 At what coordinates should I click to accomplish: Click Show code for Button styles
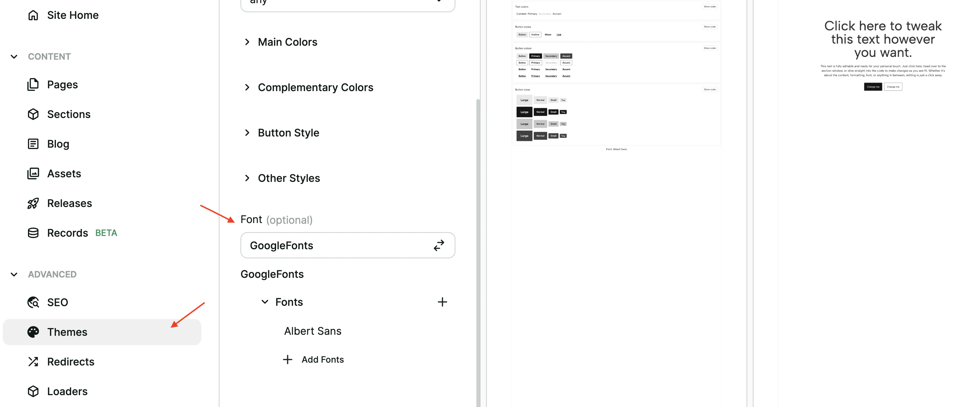pos(709,27)
